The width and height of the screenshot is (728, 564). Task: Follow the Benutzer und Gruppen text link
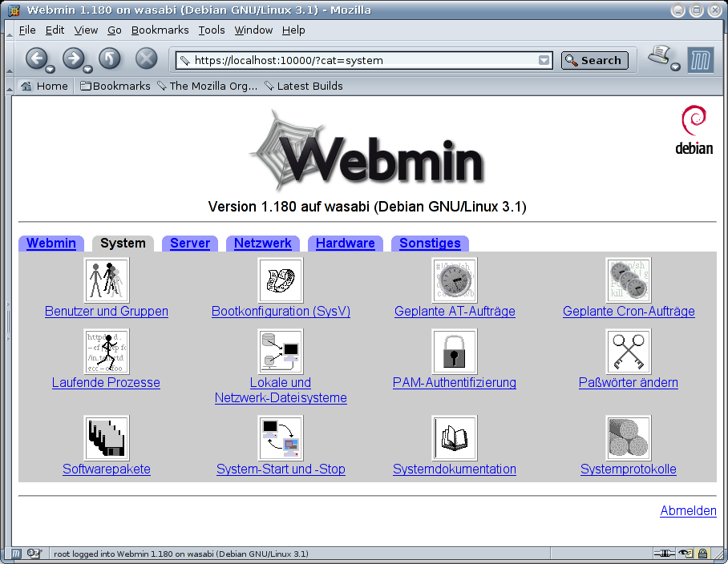point(107,311)
